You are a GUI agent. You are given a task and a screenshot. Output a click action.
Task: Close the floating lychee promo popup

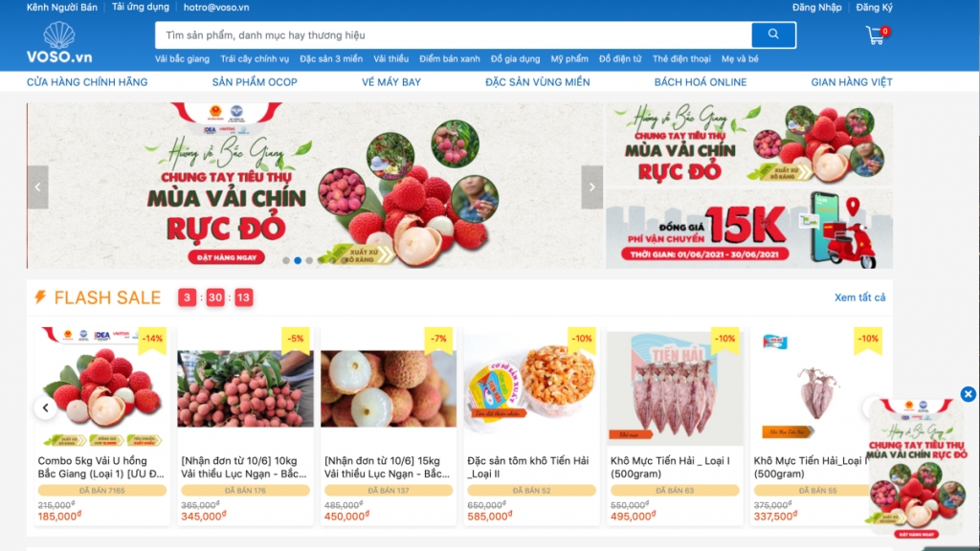pos(969,394)
